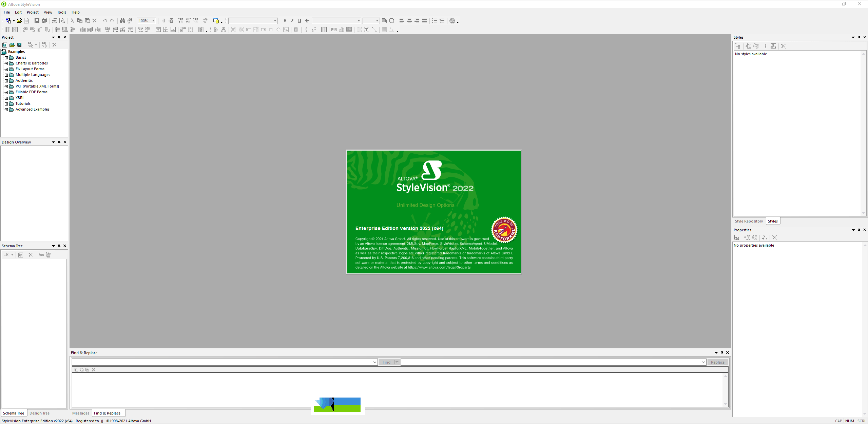Toggle auto-hide pin on Project panel
This screenshot has width=868, height=424.
[x=59, y=37]
